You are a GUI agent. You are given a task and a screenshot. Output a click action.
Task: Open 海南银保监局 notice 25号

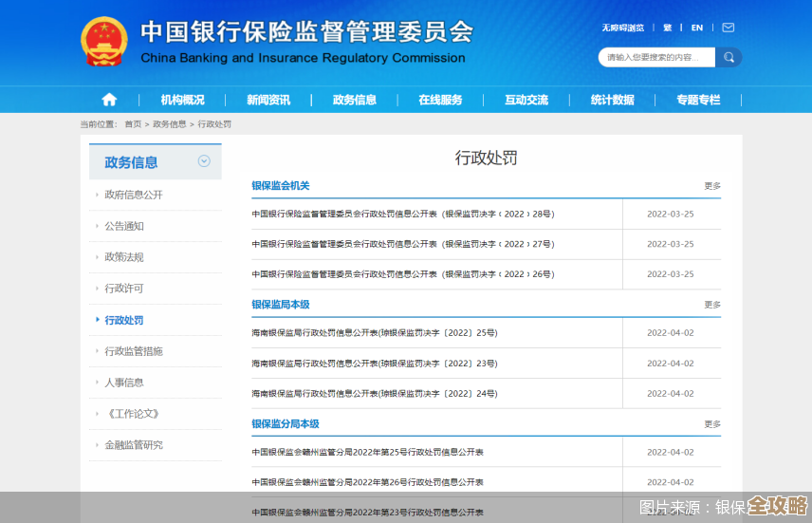pos(375,333)
